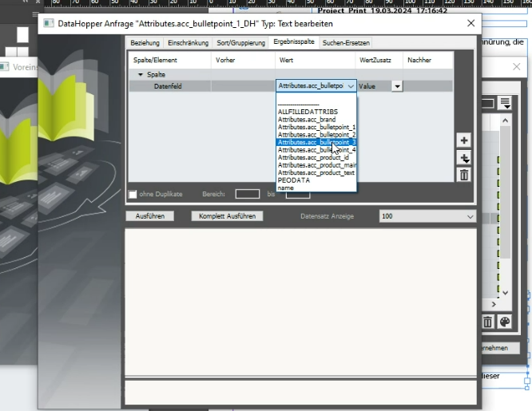Open the Wert datafield combo box

316,86
